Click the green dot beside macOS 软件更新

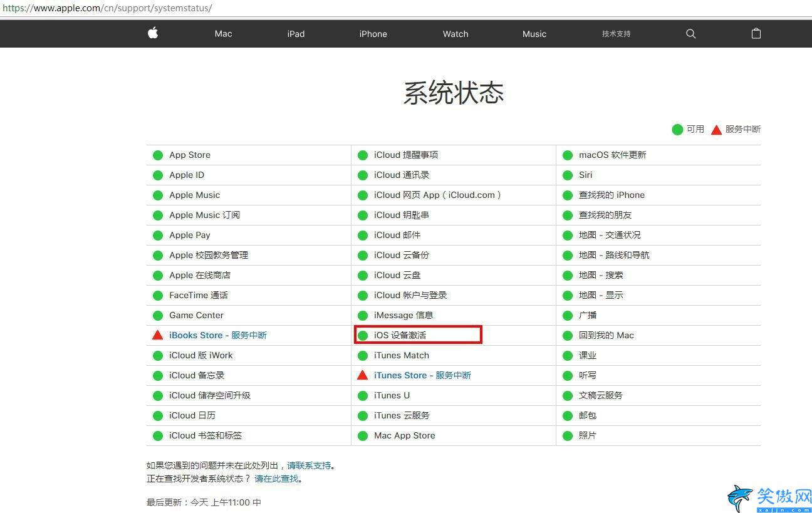(568, 155)
